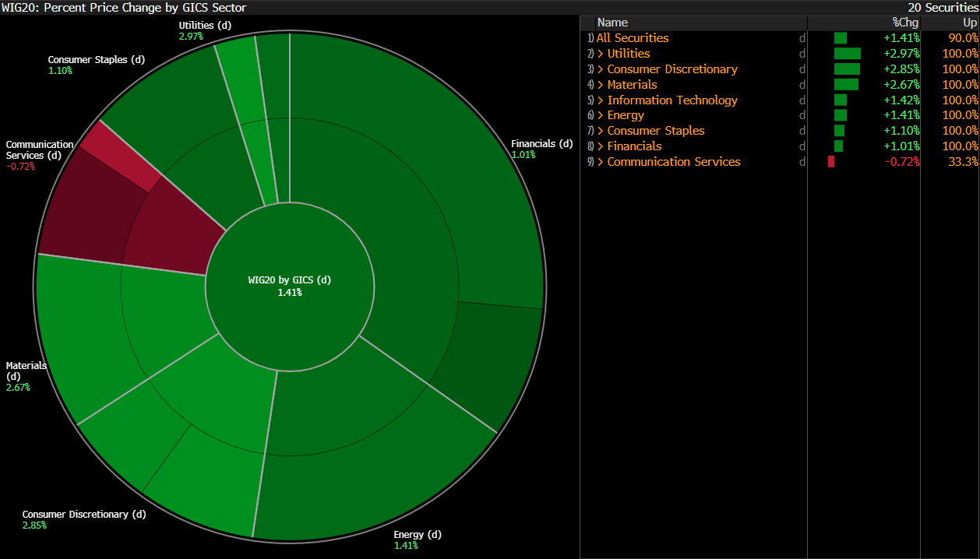Open the Materials row in the table
This screenshot has width=980, height=559.
[x=632, y=85]
